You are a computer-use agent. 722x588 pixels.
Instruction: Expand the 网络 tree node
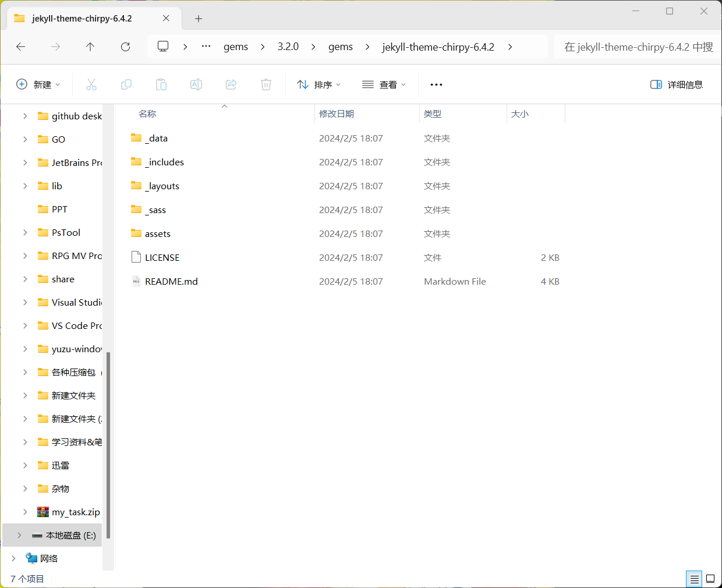[13, 558]
